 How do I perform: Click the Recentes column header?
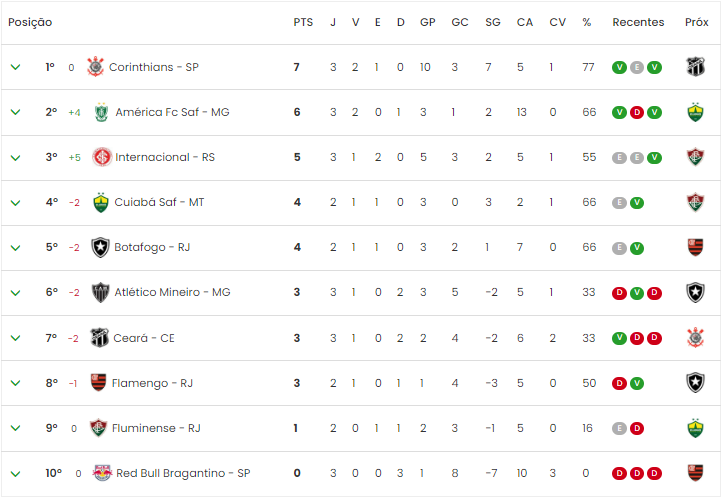[x=638, y=22]
